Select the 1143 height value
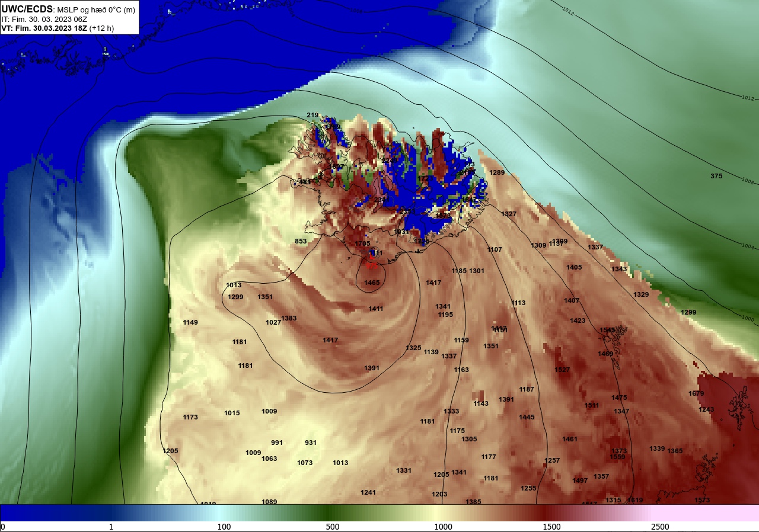 (x=481, y=403)
